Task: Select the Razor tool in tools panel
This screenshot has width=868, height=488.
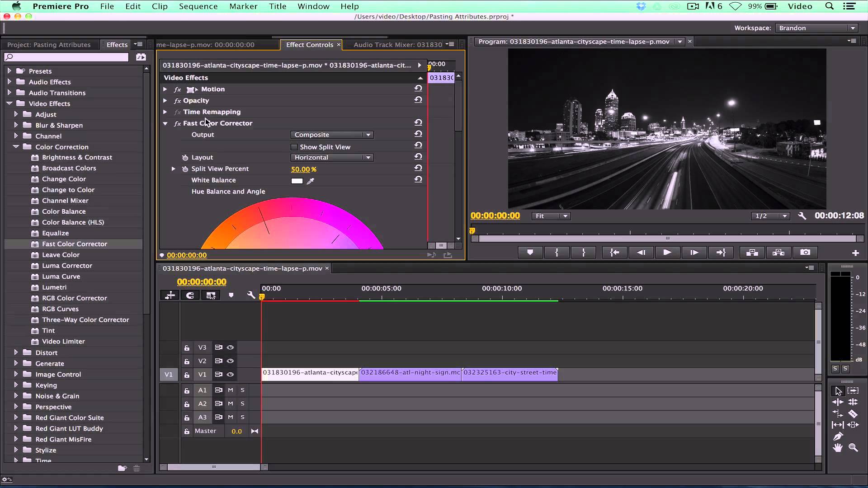Action: pyautogui.click(x=853, y=413)
